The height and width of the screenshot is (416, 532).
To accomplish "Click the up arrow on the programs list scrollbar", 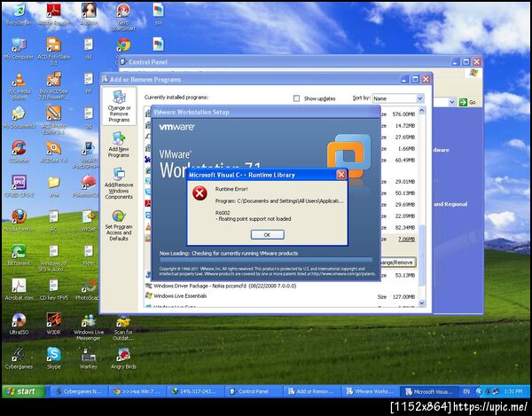I will pyautogui.click(x=422, y=110).
